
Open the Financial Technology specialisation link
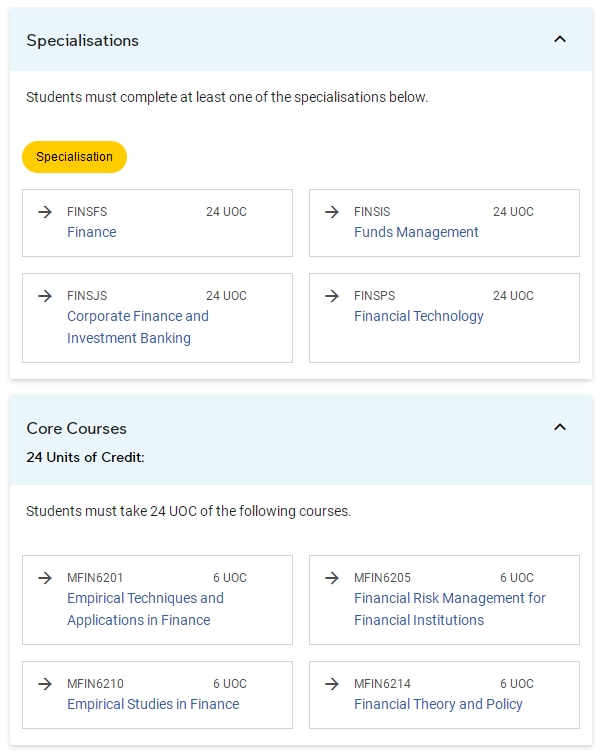(x=419, y=316)
